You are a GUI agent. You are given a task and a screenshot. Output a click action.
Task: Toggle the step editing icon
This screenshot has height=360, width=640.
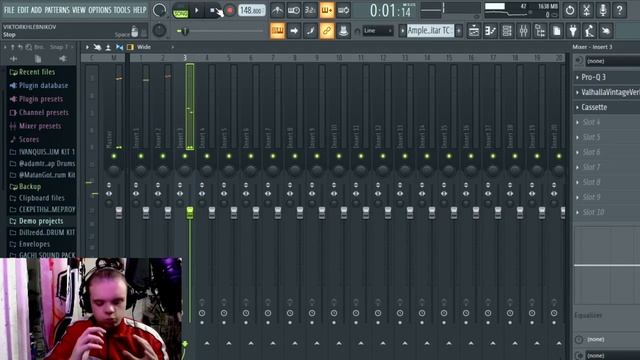pyautogui.click(x=310, y=31)
